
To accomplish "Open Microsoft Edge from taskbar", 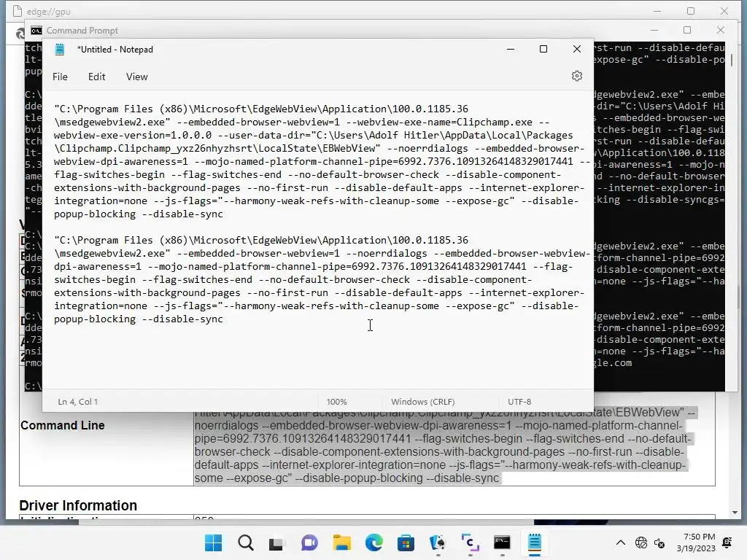I will click(x=374, y=542).
